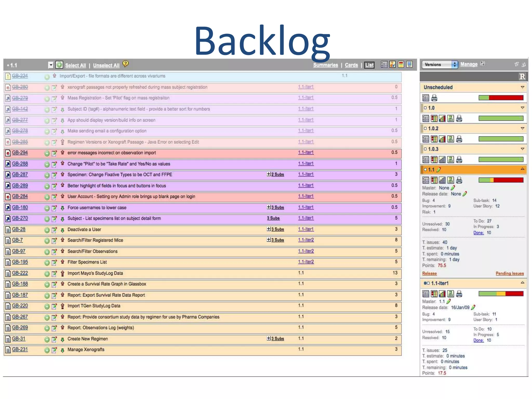Select the radio button for version 1.0.3
The width and height of the screenshot is (532, 399).
click(x=425, y=149)
